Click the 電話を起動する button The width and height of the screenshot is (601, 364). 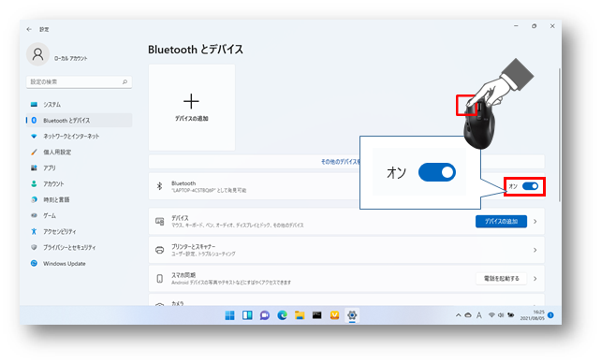pos(501,279)
